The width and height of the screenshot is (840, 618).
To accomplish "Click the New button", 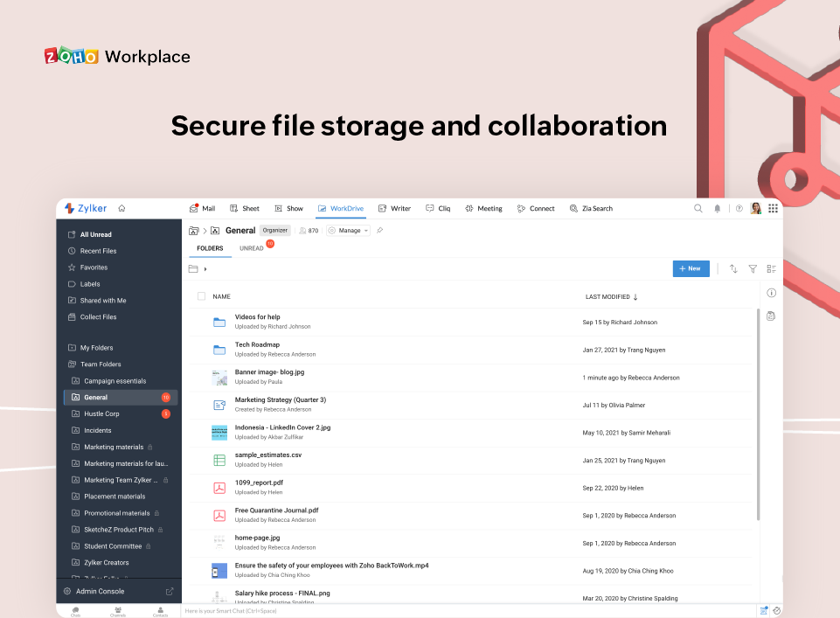I will pos(691,269).
